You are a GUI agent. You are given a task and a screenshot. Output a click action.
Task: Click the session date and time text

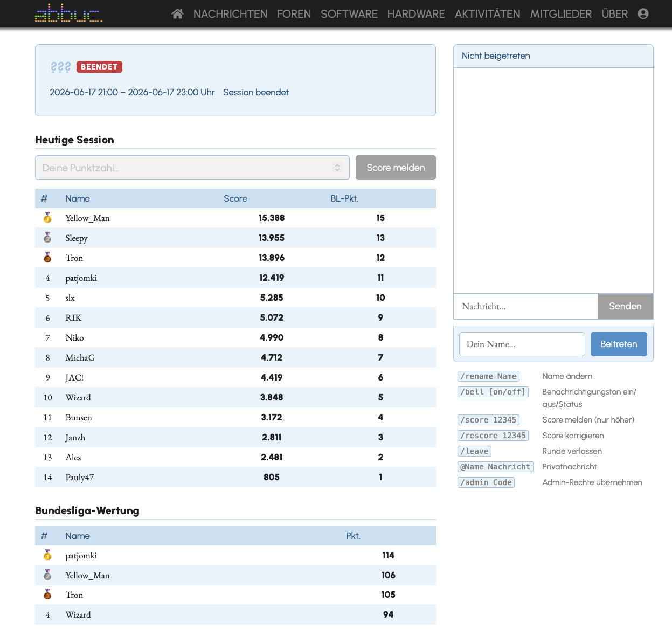[132, 92]
